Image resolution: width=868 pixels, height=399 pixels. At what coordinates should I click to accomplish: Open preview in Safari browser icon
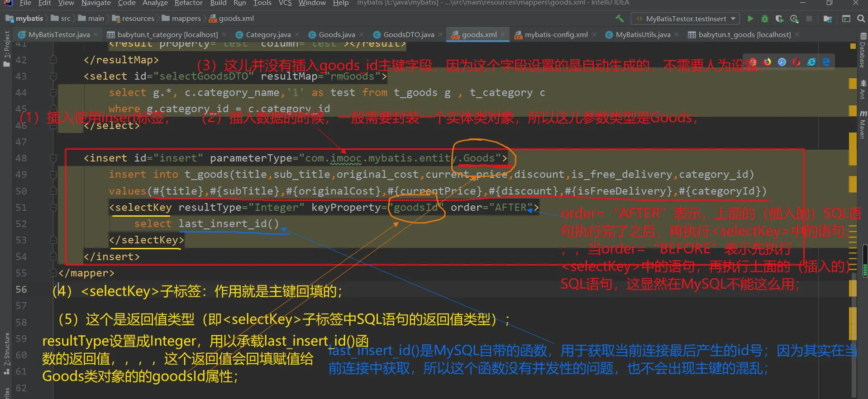tap(782, 62)
